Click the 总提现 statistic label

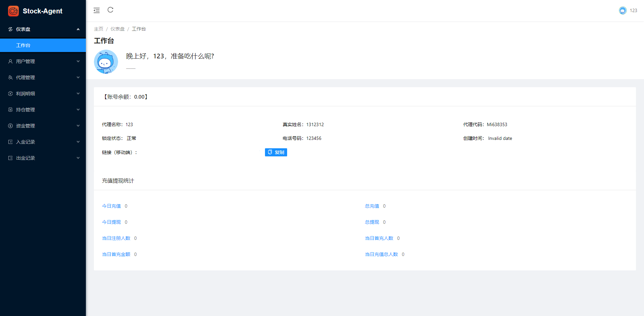372,222
